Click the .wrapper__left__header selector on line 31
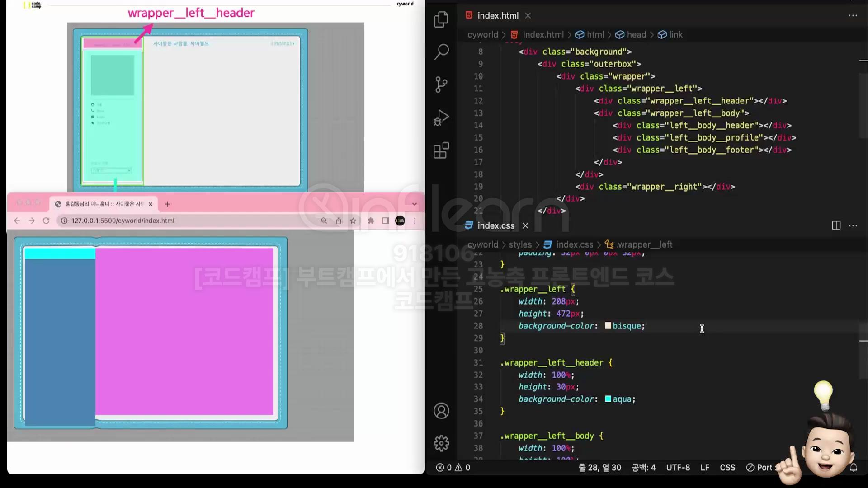The width and height of the screenshot is (868, 488). 552,363
